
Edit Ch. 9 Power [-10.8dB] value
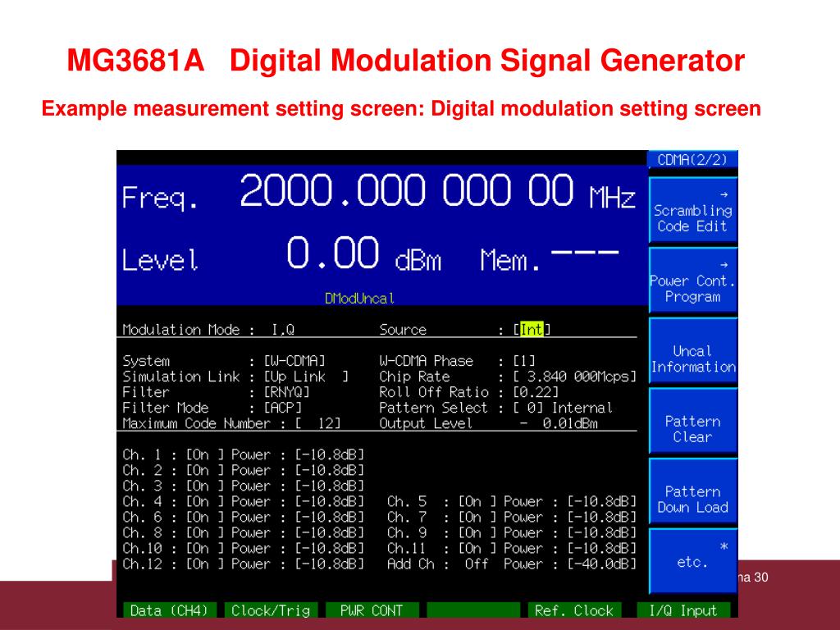click(x=601, y=532)
